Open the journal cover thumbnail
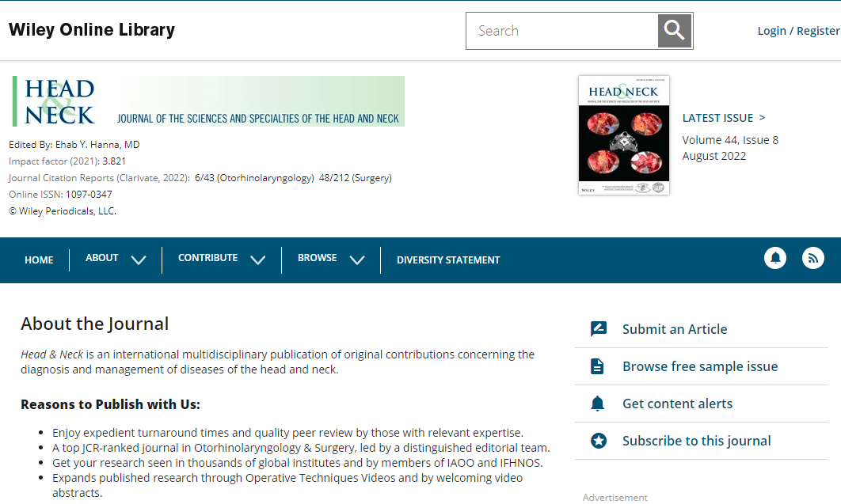The width and height of the screenshot is (841, 504). (x=624, y=135)
